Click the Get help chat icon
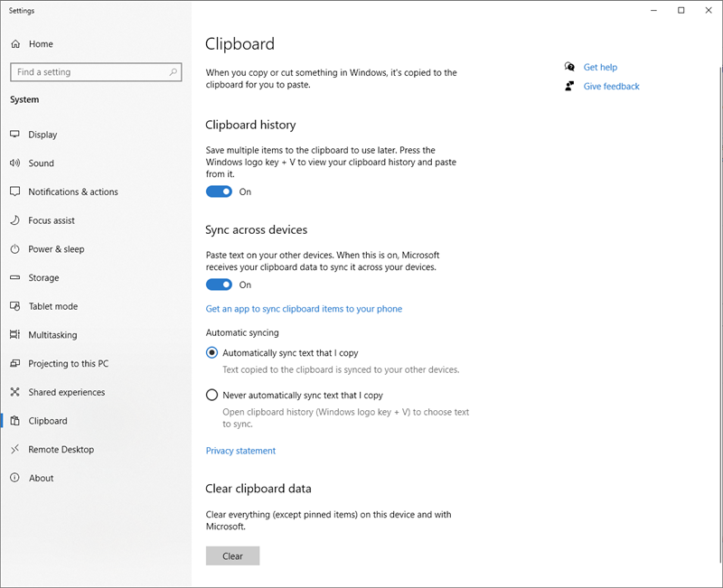 pos(569,68)
